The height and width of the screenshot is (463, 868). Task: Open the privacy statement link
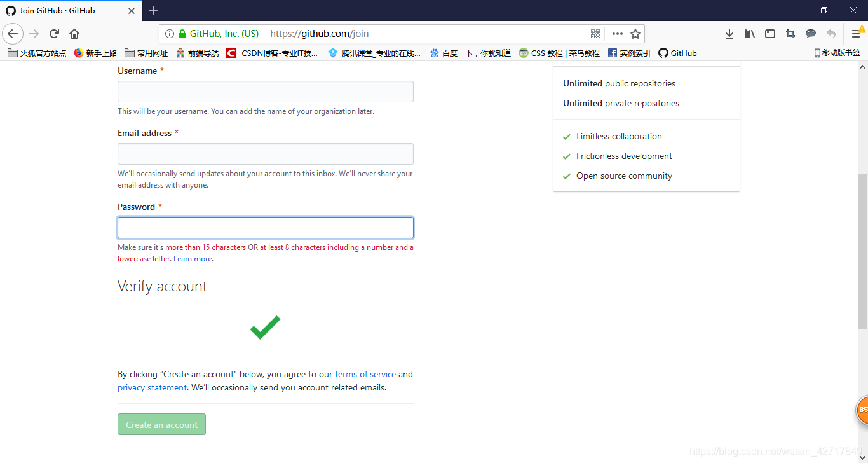(x=152, y=387)
